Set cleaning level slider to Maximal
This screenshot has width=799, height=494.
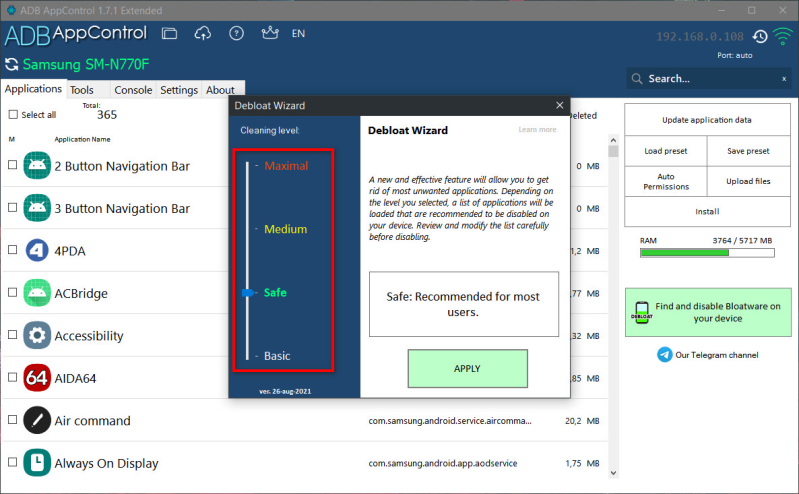point(249,166)
